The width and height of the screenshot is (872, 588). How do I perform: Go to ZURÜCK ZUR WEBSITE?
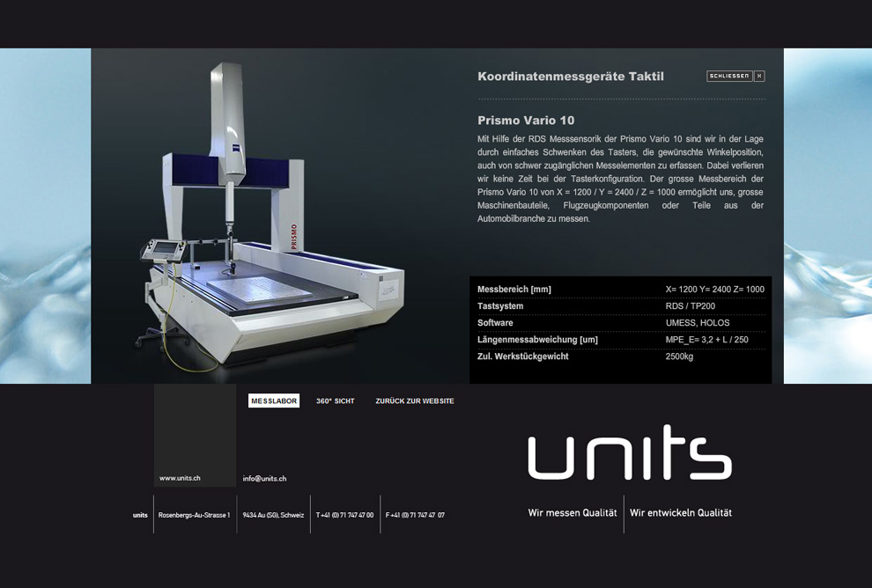click(415, 401)
